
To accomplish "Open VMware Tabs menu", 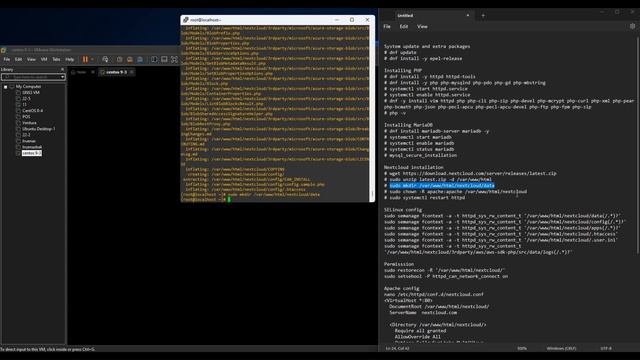I will pyautogui.click(x=56, y=60).
